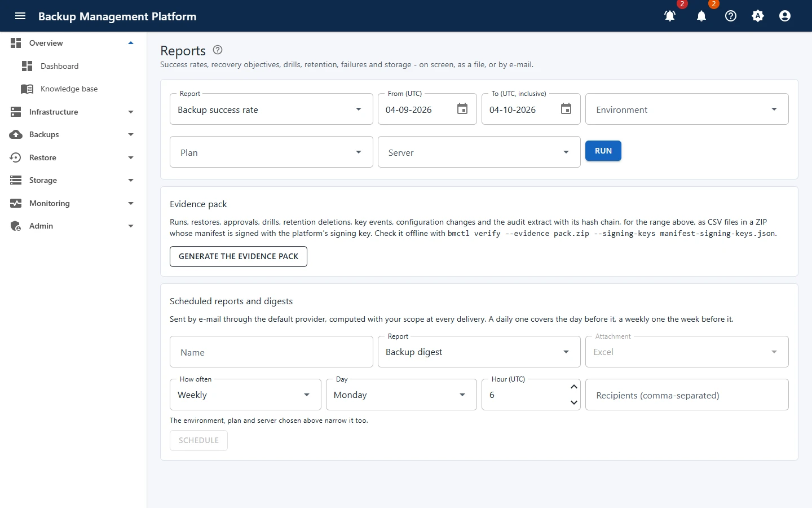Click Generate the Evidence Pack button
Viewport: 812px width, 508px height.
(x=239, y=256)
